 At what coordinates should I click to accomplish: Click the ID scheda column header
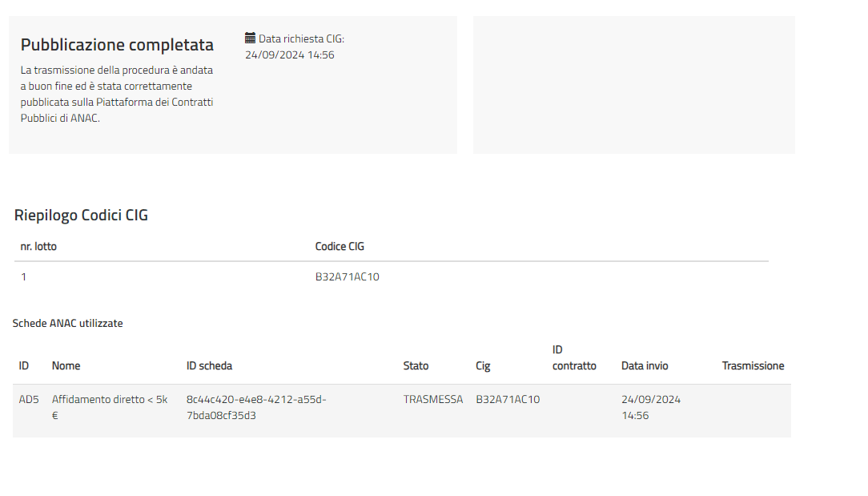(209, 365)
